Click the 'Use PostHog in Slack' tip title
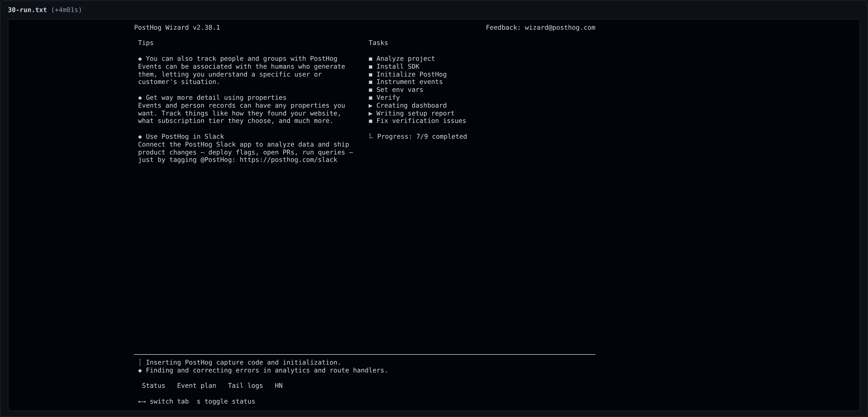Viewport: 868px width, 417px height. (x=185, y=137)
